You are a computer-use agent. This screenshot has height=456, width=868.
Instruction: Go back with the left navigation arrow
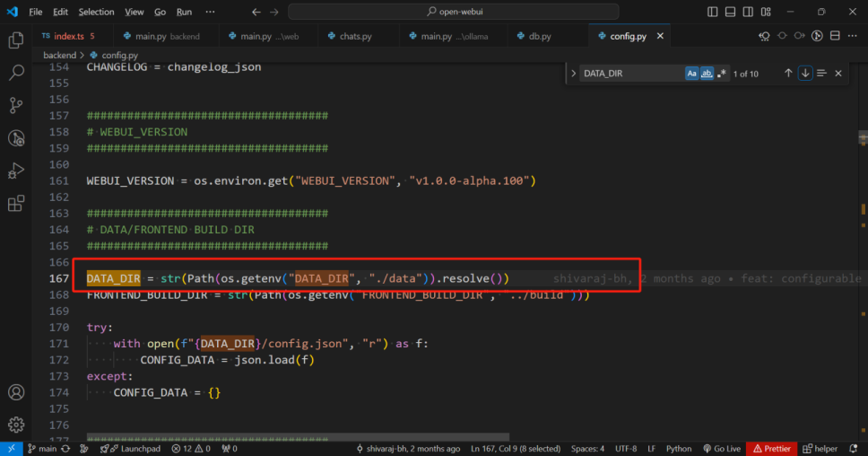[x=256, y=12]
